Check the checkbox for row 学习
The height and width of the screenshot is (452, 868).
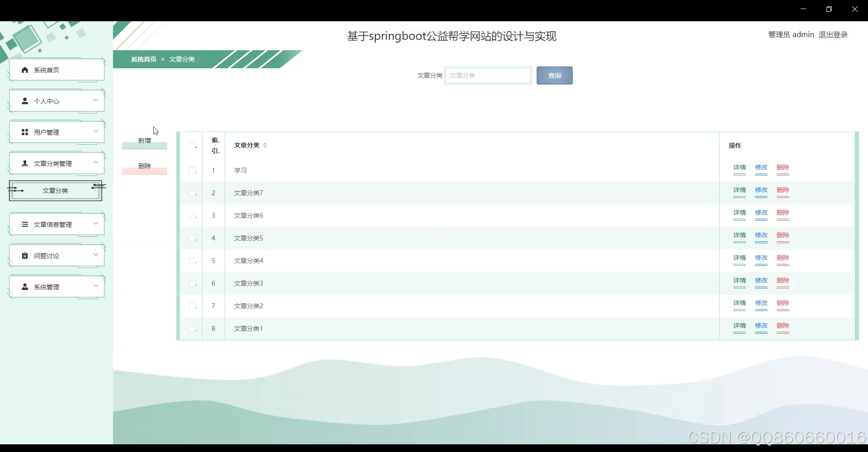coord(192,170)
